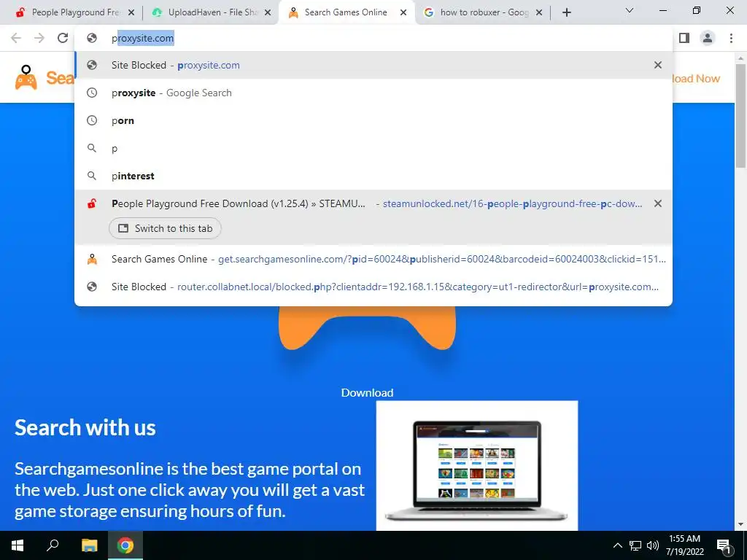The width and height of the screenshot is (747, 560).
Task: Click the Download Now link
Action: pyautogui.click(x=696, y=79)
